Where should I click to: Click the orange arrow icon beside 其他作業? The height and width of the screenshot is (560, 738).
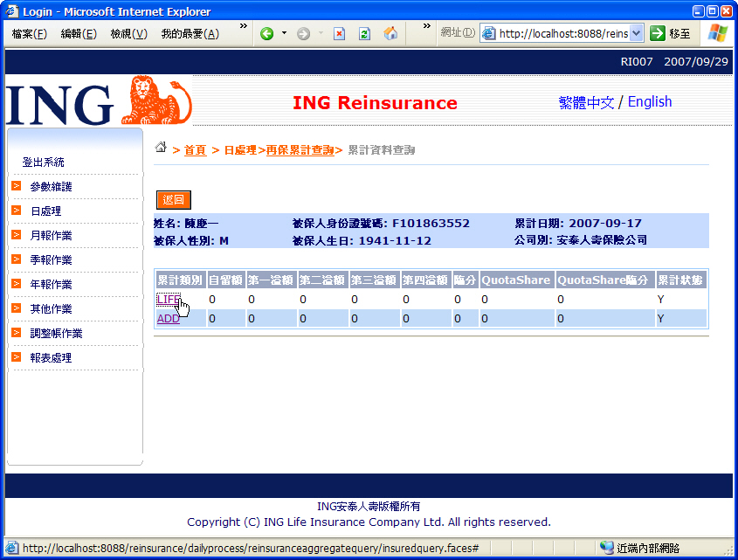(x=17, y=308)
